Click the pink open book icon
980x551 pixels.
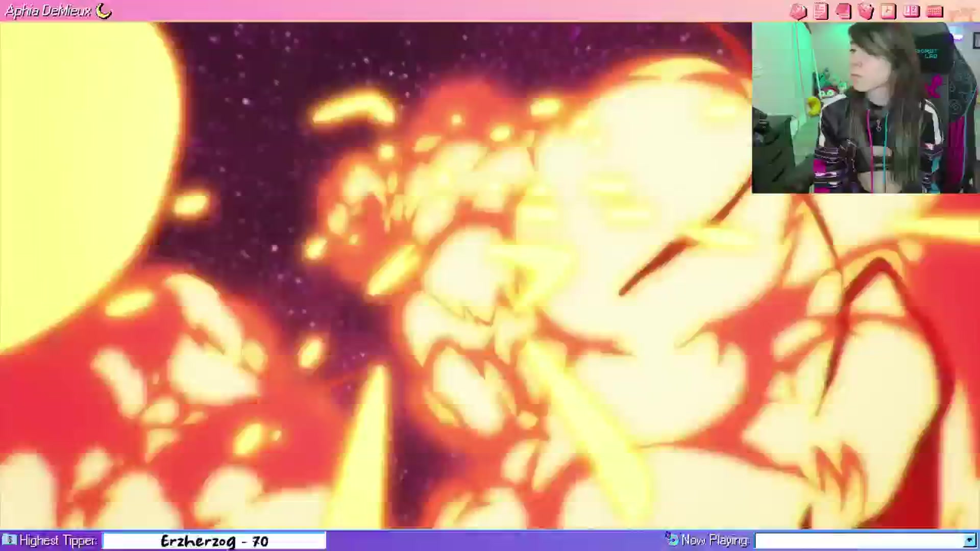click(x=911, y=11)
